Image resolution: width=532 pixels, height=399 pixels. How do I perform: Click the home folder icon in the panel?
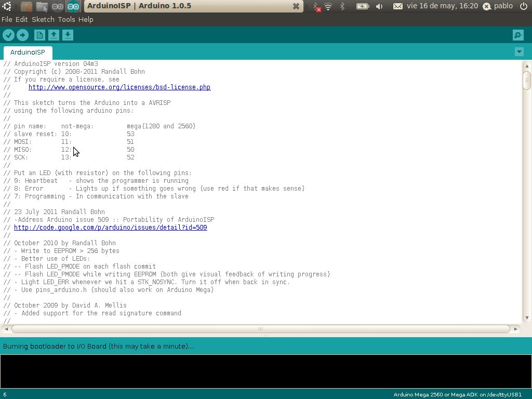click(x=26, y=6)
